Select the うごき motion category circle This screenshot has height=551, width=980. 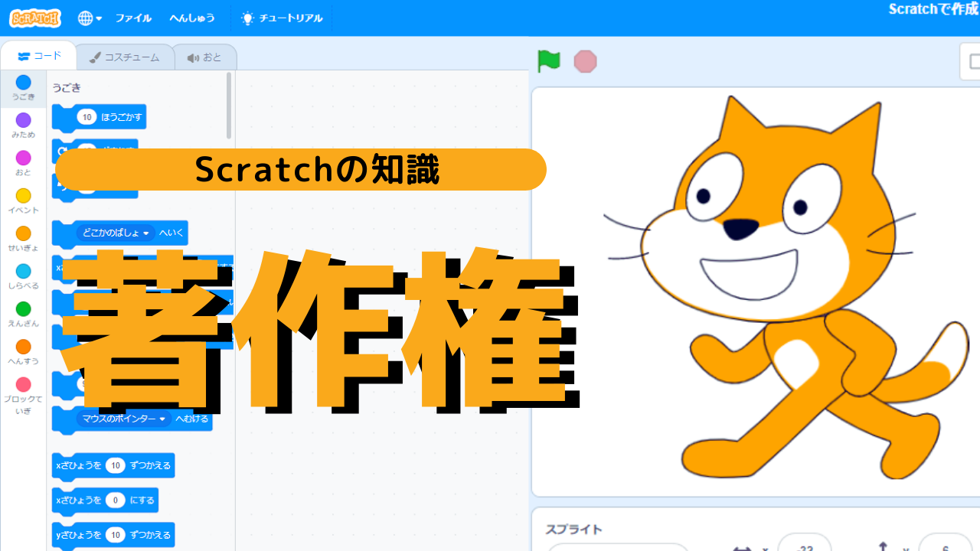coord(24,83)
